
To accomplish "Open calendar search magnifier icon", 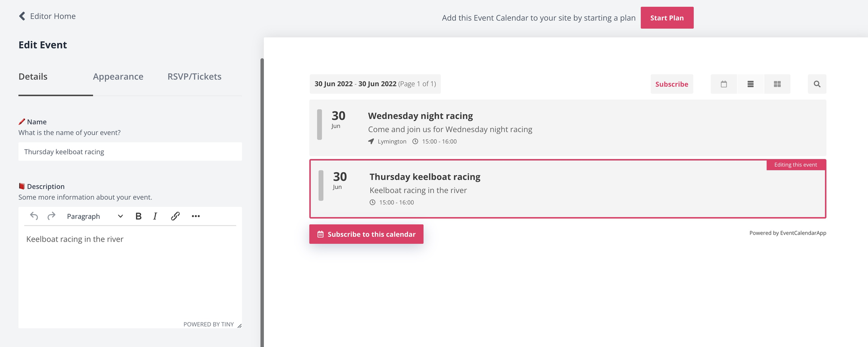I will pyautogui.click(x=817, y=84).
